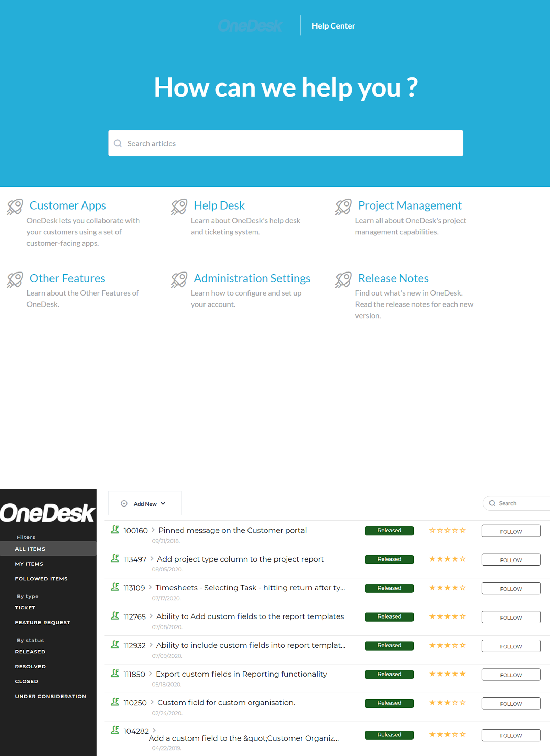This screenshot has width=550, height=756.
Task: Expand item 100160 using its chevron
Action: 153,530
